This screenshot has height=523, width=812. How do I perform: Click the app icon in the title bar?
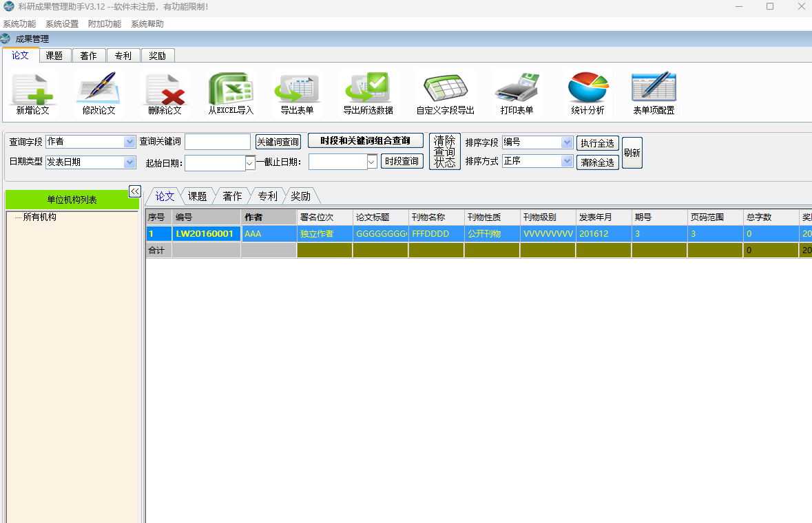pos(9,6)
